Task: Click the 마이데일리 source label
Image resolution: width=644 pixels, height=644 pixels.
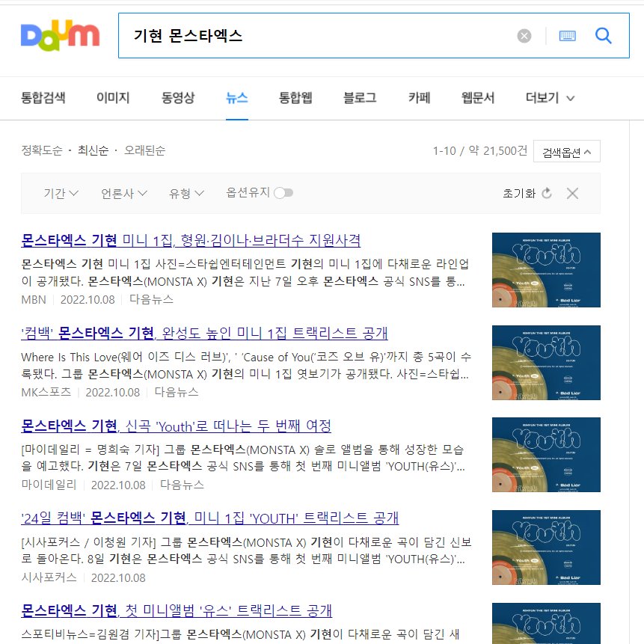Action: click(49, 485)
